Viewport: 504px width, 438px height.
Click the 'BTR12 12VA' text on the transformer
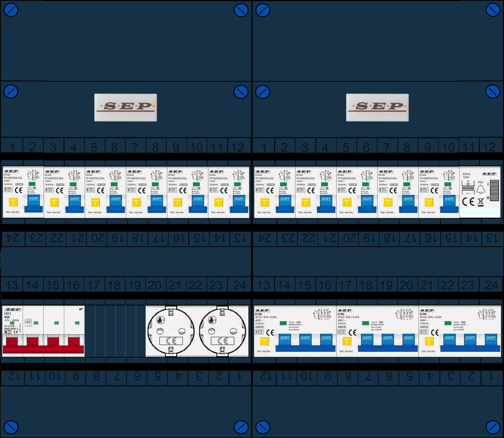466,175
